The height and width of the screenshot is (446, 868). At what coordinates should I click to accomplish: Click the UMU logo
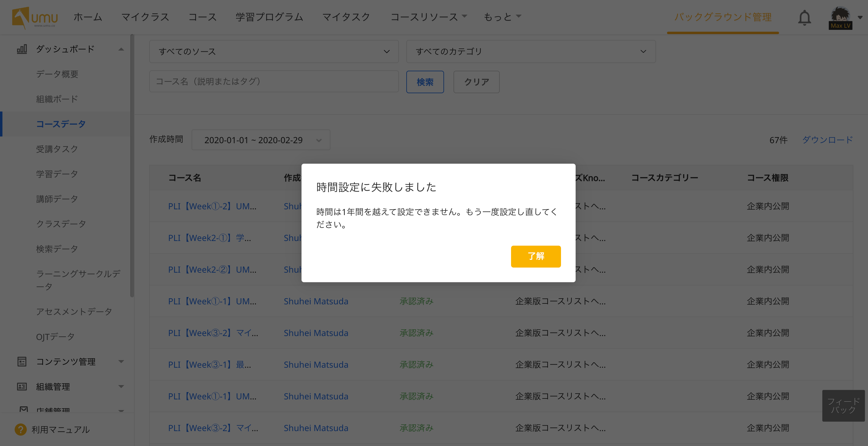34,18
